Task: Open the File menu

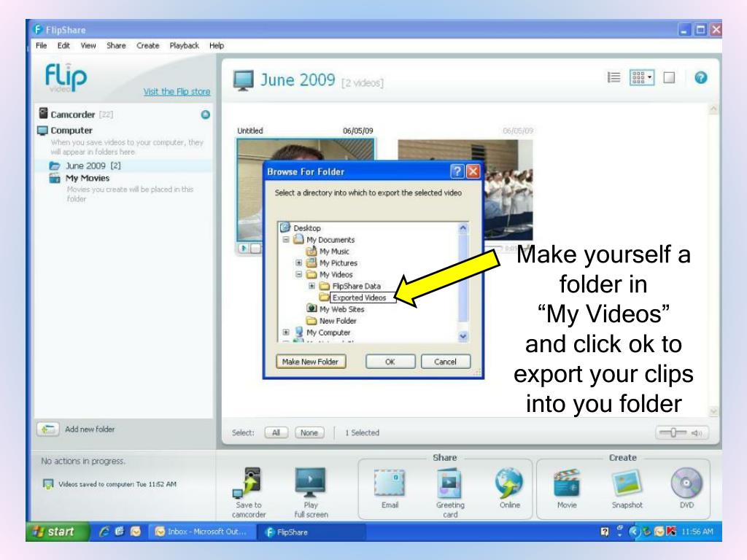Action: pyautogui.click(x=42, y=46)
